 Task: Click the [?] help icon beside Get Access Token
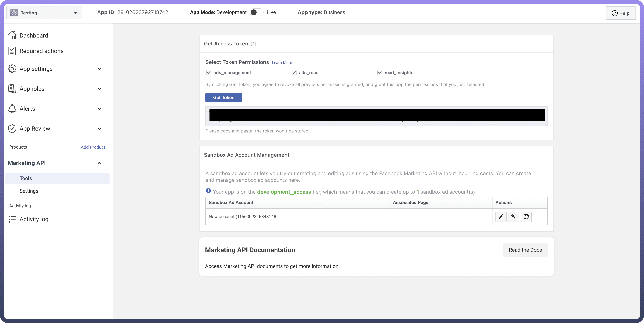click(253, 44)
